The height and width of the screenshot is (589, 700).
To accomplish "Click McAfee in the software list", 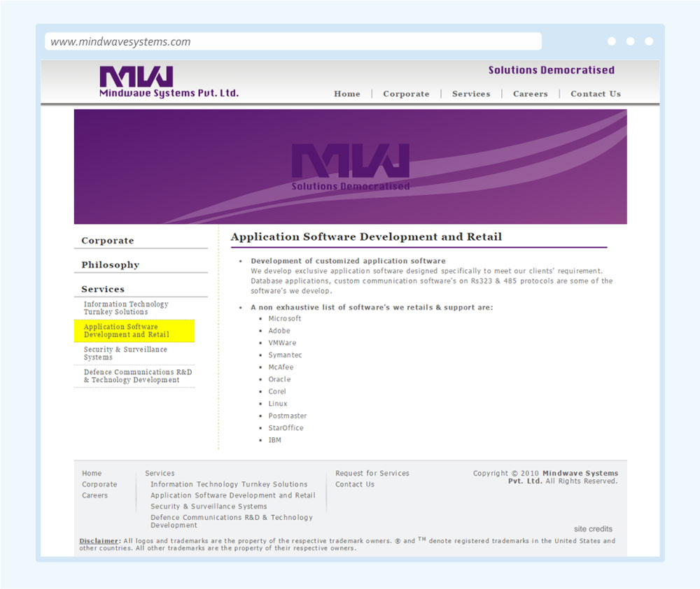I will 281,367.
